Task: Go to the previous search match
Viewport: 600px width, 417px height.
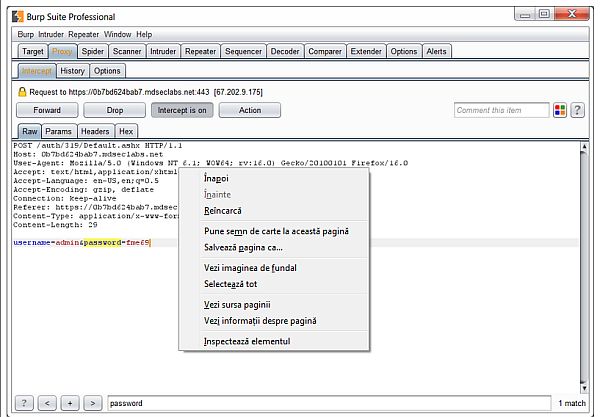Action: tap(47, 403)
